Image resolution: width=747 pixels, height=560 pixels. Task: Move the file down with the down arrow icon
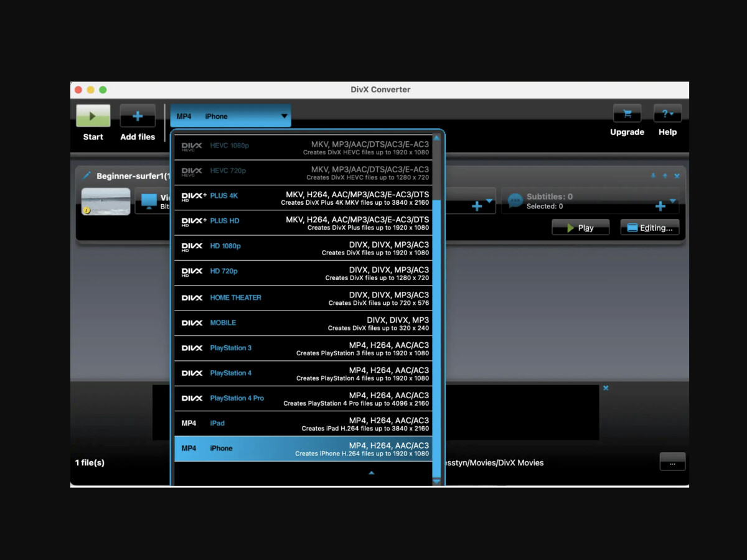click(653, 176)
